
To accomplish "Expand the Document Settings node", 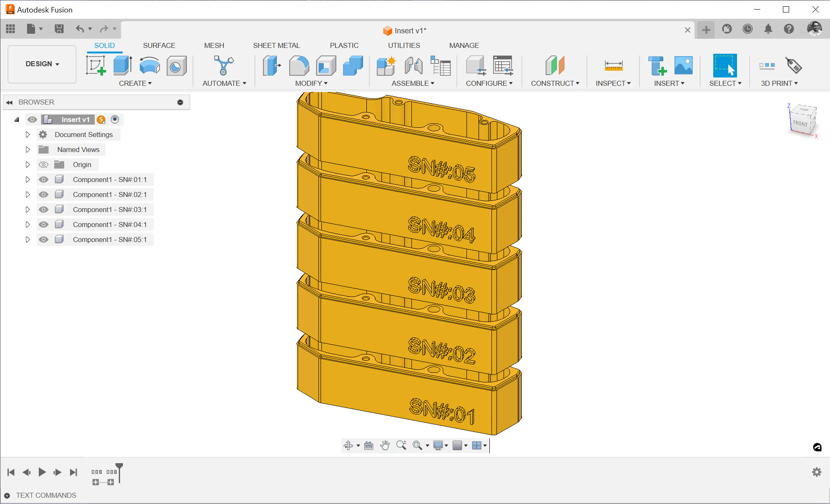I will pos(28,135).
